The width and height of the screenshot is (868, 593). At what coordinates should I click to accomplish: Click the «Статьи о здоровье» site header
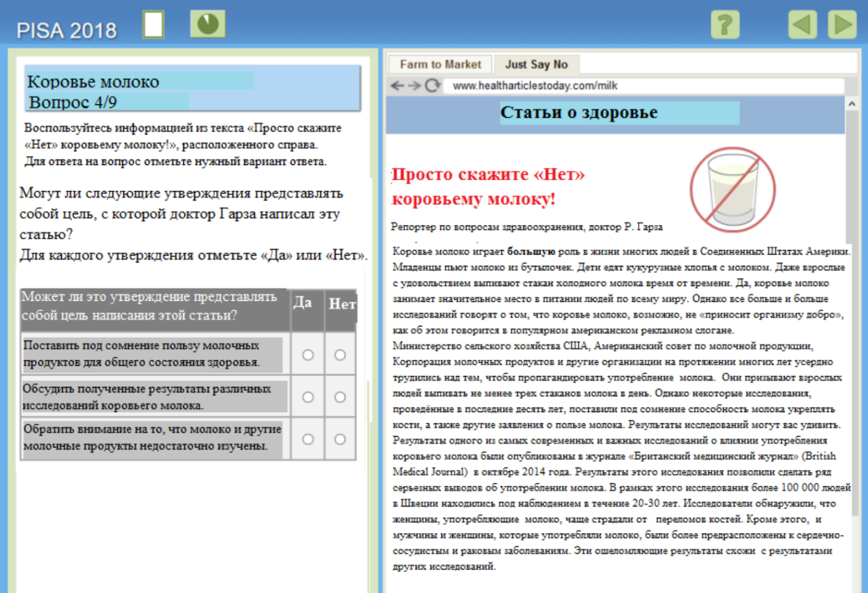[578, 113]
